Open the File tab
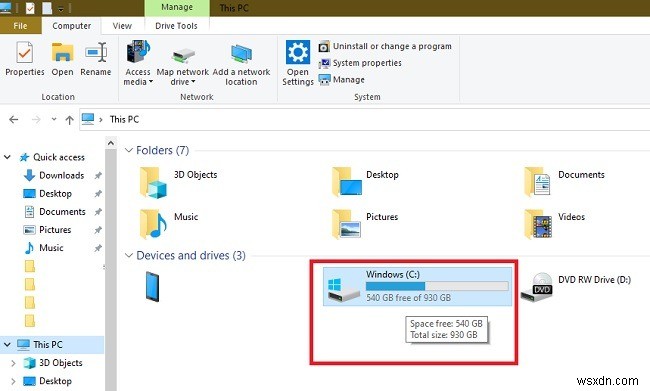 [x=20, y=26]
